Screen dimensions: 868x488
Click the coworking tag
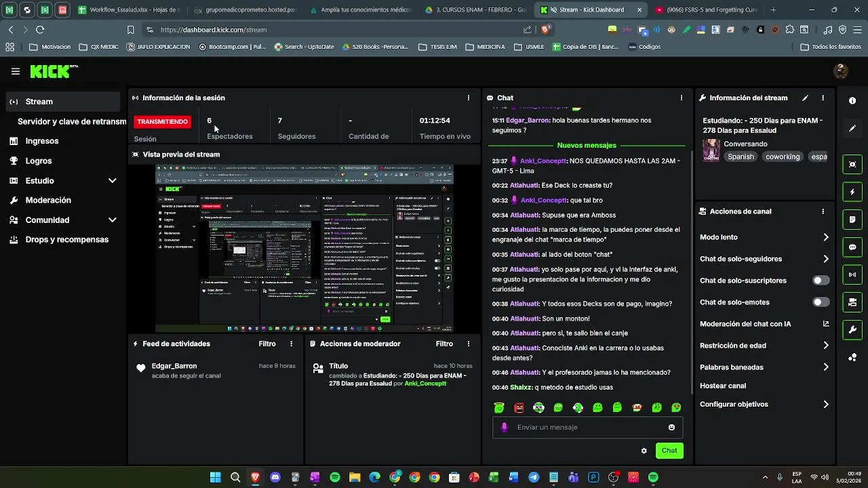pos(783,157)
